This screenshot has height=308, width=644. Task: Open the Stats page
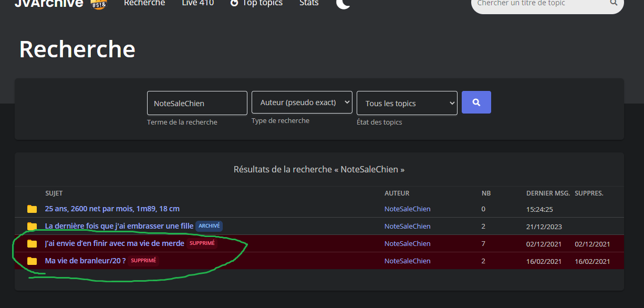309,3
